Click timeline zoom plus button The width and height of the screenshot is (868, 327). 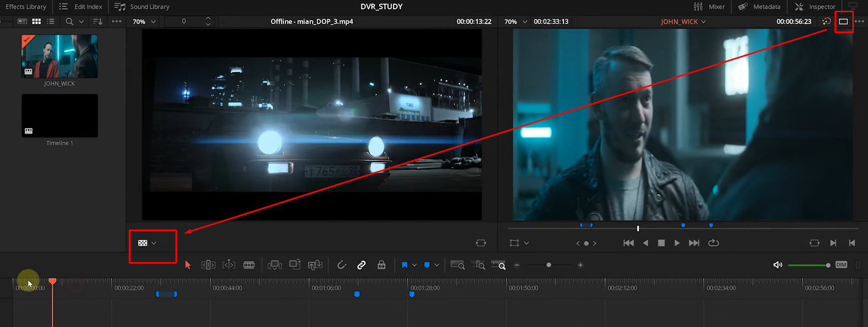[x=581, y=265]
